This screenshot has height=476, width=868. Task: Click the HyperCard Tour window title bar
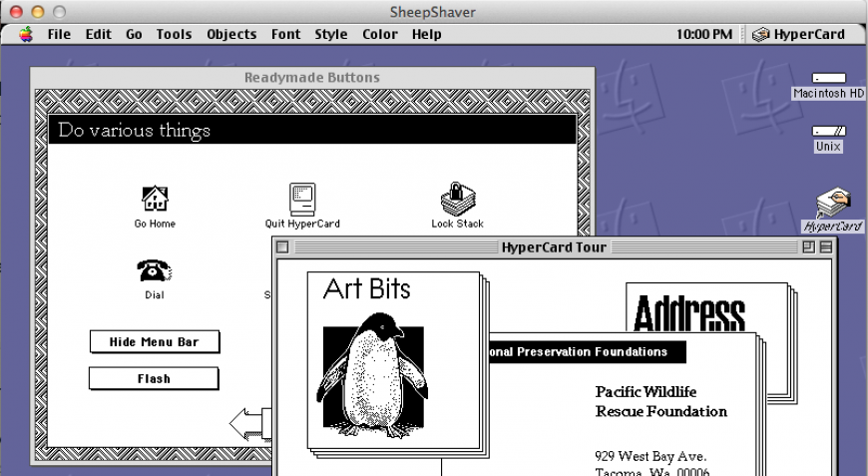point(554,247)
